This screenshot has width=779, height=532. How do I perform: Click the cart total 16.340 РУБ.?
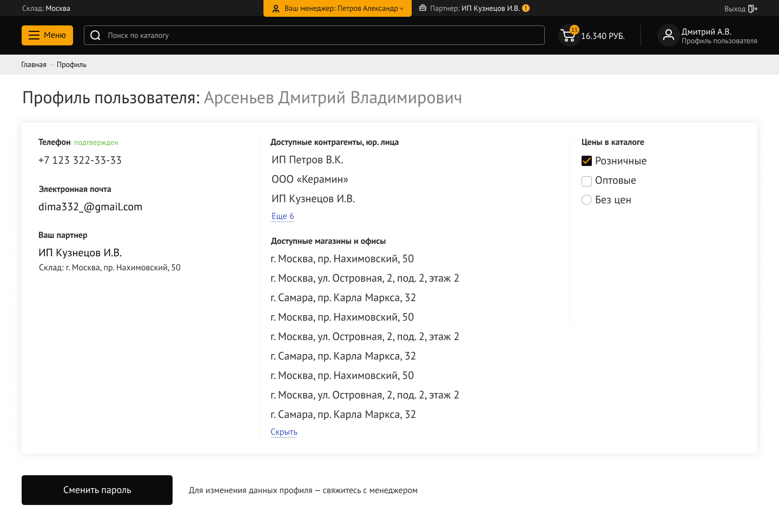pos(603,36)
